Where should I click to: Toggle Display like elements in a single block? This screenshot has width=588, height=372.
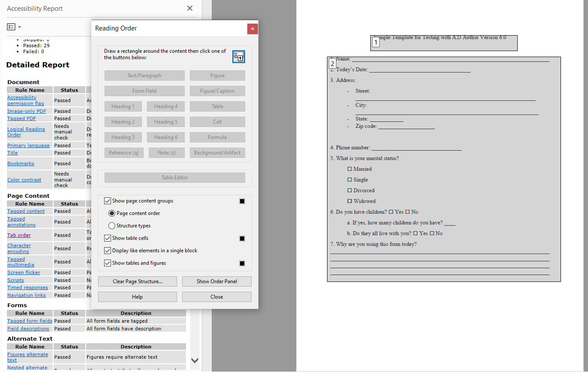(x=108, y=251)
